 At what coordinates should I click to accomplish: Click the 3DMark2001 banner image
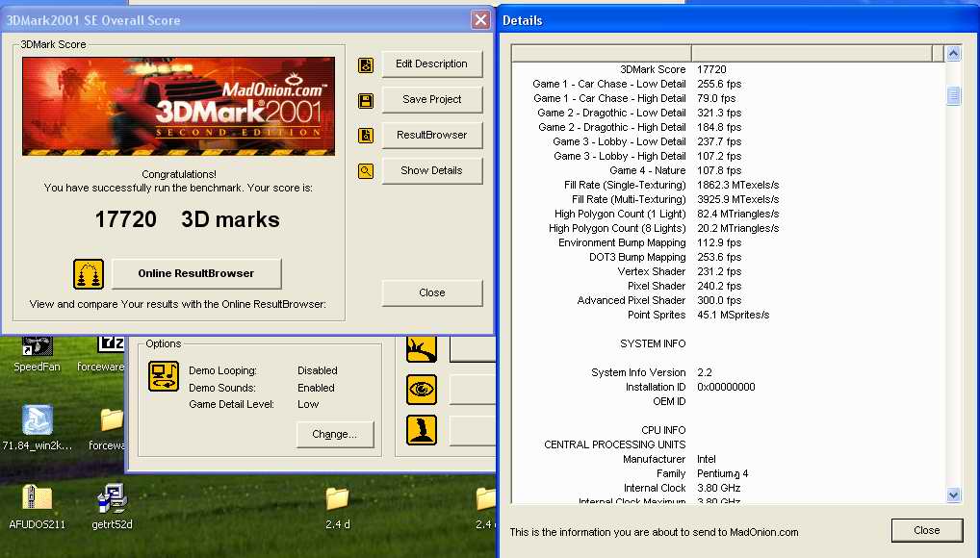point(179,106)
